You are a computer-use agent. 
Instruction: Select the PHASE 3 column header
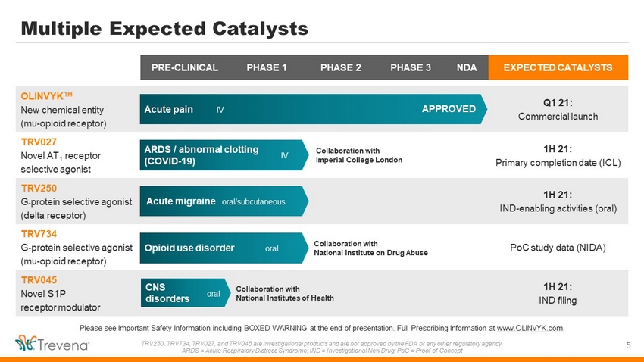pos(411,67)
